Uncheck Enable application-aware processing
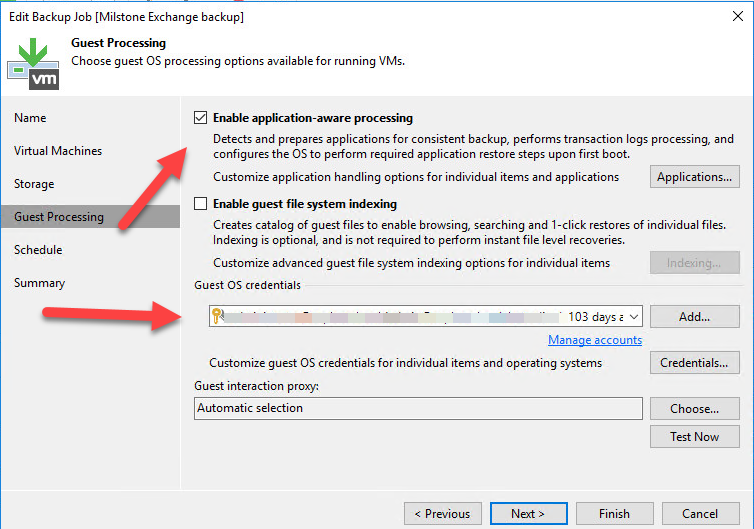 pos(201,118)
